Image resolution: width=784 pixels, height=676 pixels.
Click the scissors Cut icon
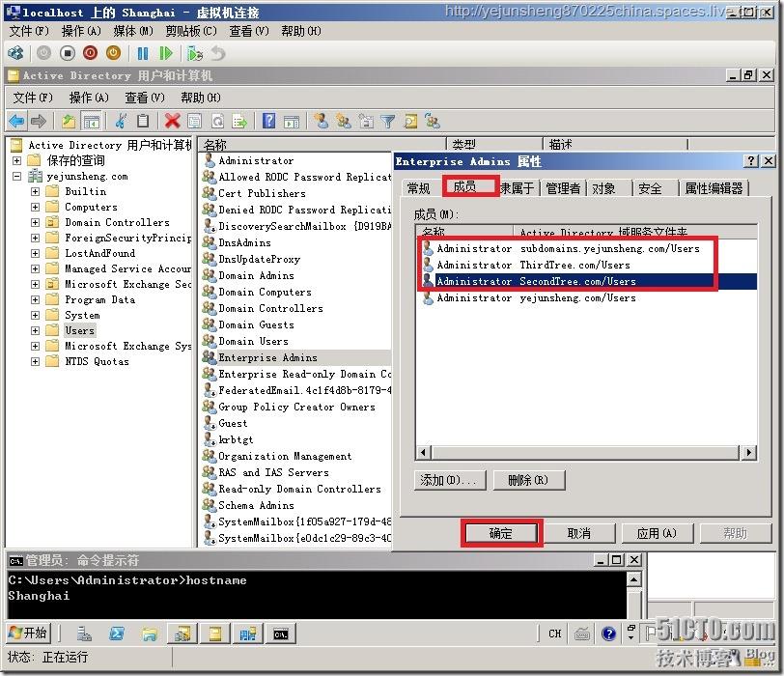point(121,121)
